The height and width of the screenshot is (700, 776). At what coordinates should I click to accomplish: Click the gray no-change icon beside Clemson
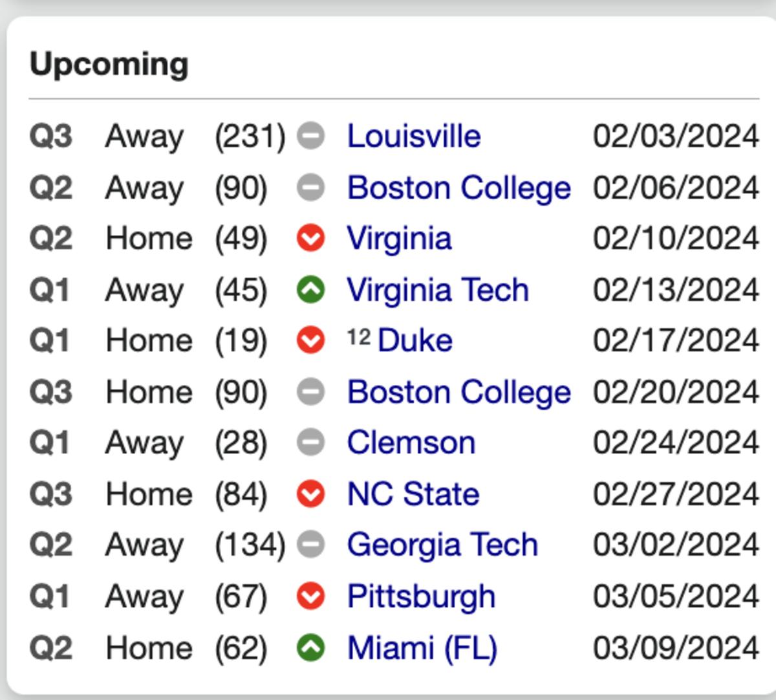click(310, 443)
